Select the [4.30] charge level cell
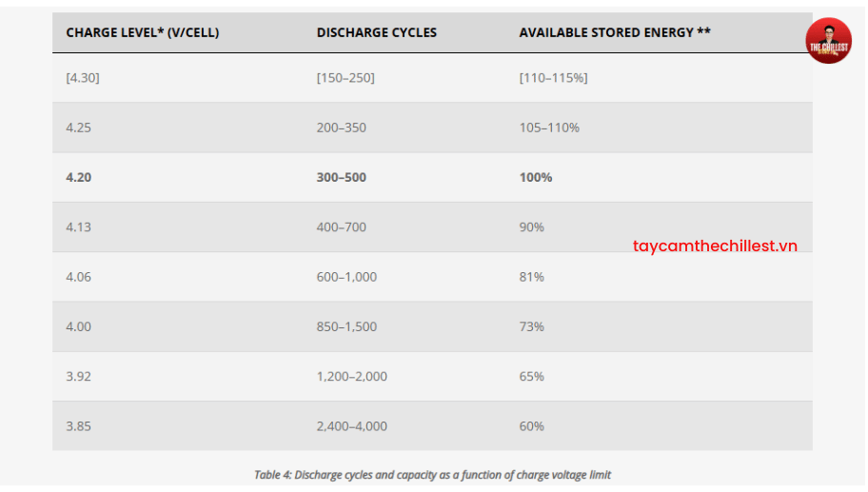 coord(83,78)
